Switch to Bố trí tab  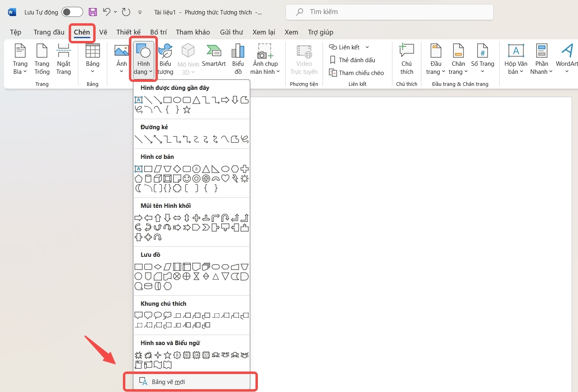[x=158, y=32]
